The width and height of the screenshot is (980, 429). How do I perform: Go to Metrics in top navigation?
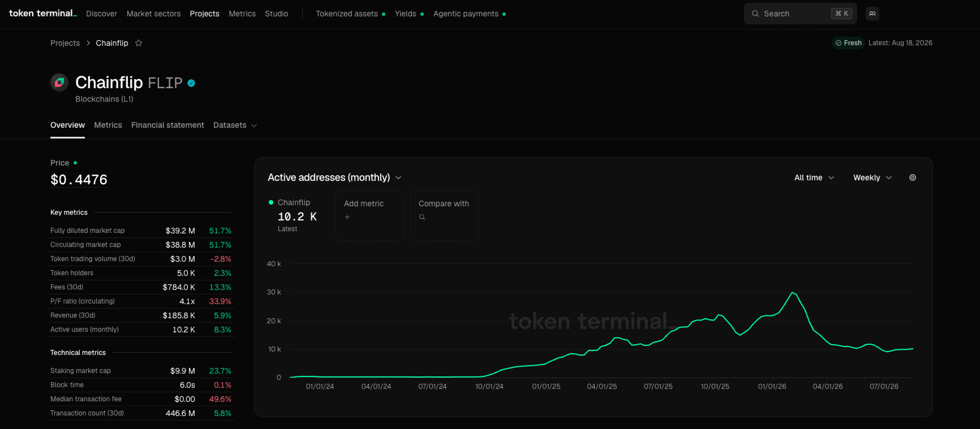click(242, 14)
